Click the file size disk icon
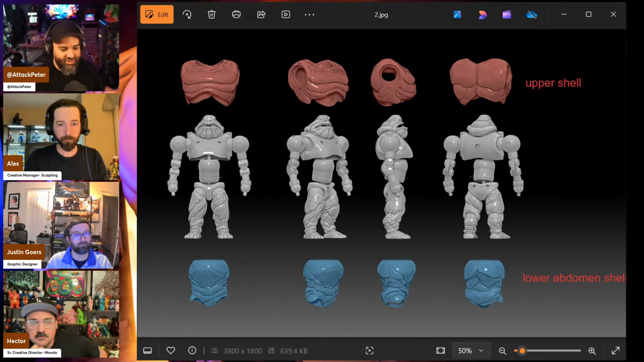The width and height of the screenshot is (644, 362). pyautogui.click(x=271, y=351)
